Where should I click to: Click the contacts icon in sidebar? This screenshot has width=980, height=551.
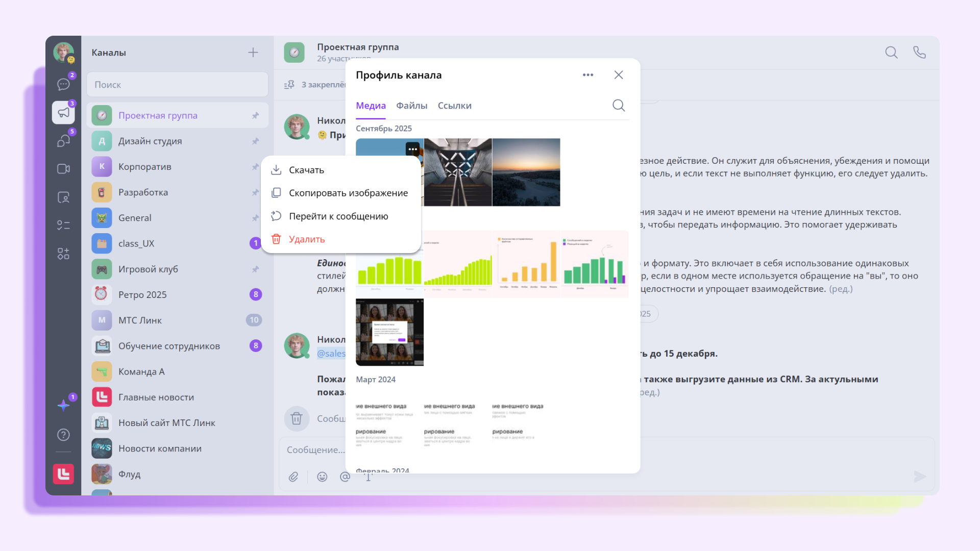(63, 197)
